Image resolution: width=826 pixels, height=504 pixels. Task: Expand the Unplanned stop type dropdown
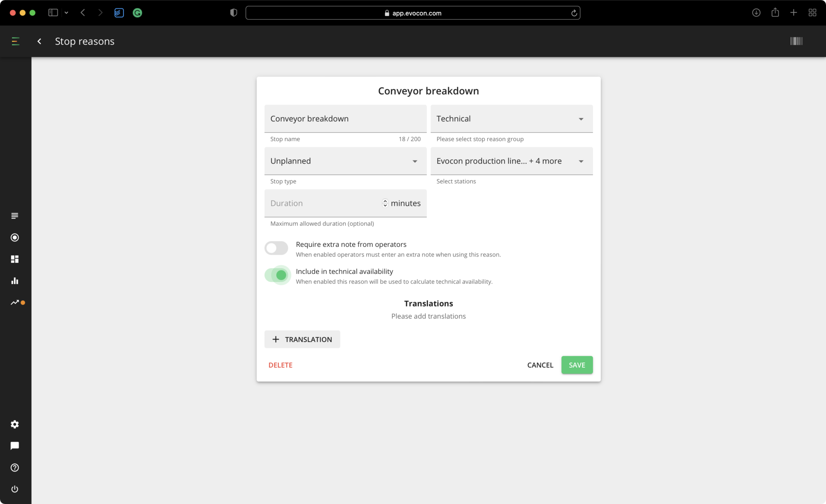[415, 161]
